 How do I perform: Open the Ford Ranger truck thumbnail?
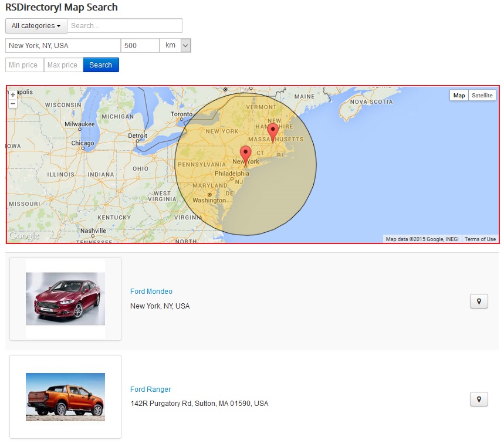(x=65, y=397)
